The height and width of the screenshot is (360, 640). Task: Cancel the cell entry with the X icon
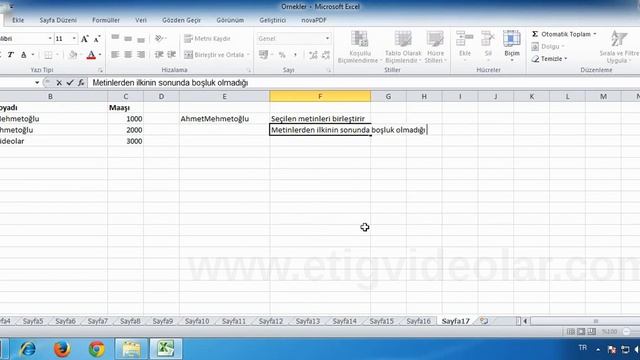(59, 83)
